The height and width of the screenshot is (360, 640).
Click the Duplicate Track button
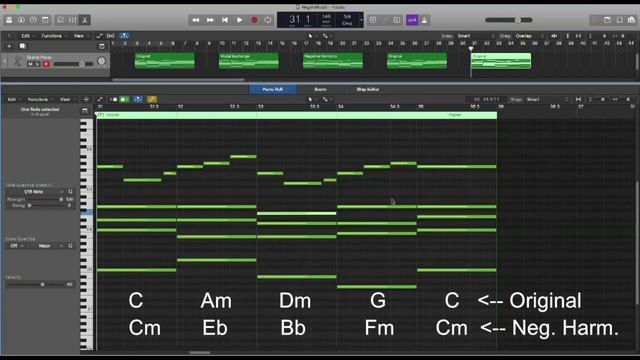(22, 46)
